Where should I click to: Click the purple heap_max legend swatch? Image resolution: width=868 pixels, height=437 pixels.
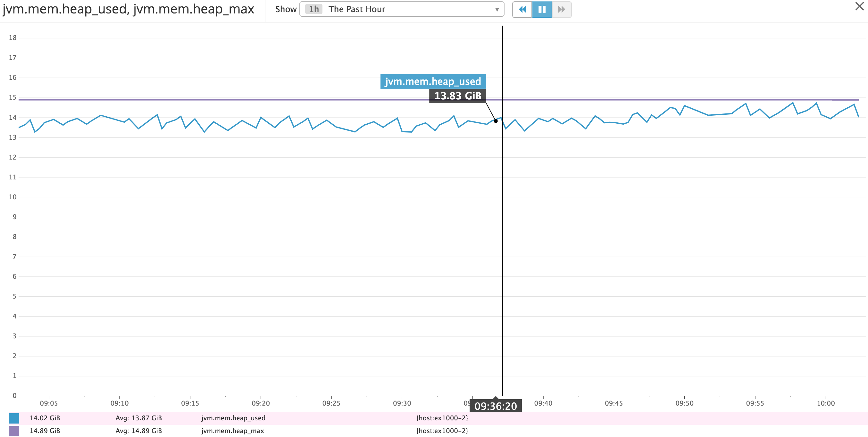point(14,431)
